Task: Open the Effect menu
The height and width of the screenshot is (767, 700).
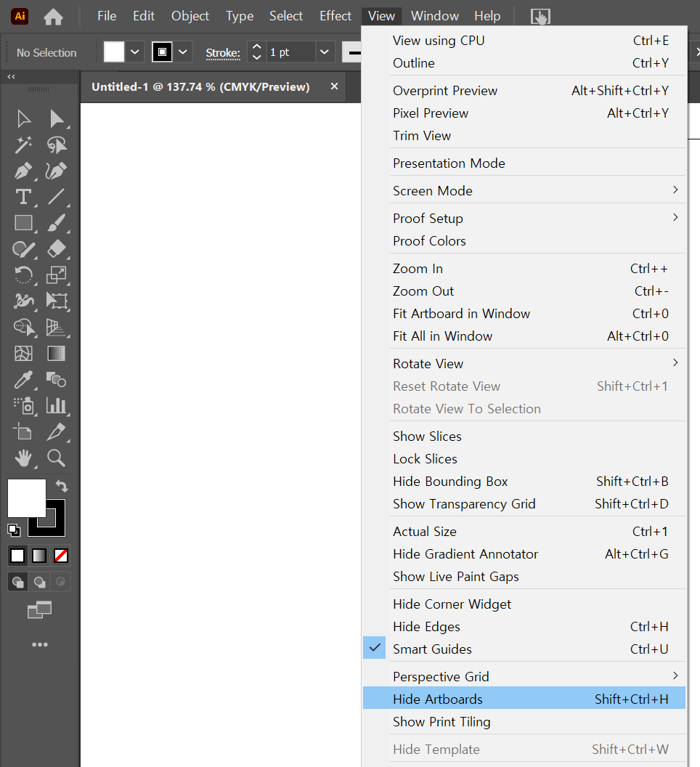Action: 335,16
